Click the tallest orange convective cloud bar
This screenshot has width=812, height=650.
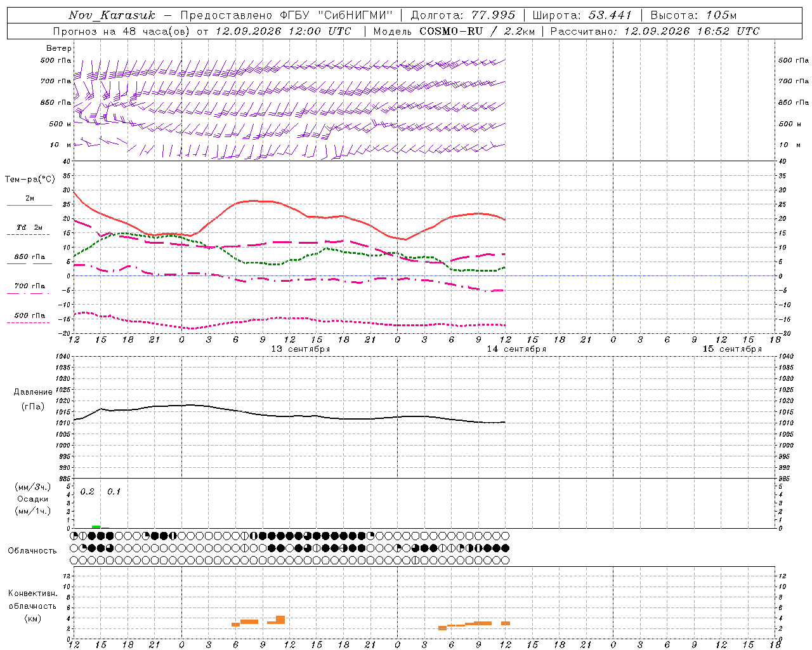[x=280, y=620]
